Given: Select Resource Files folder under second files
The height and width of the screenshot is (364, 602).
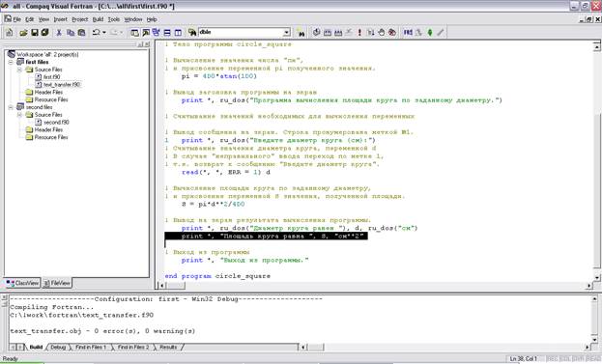Looking at the screenshot, I should pyautogui.click(x=51, y=137).
